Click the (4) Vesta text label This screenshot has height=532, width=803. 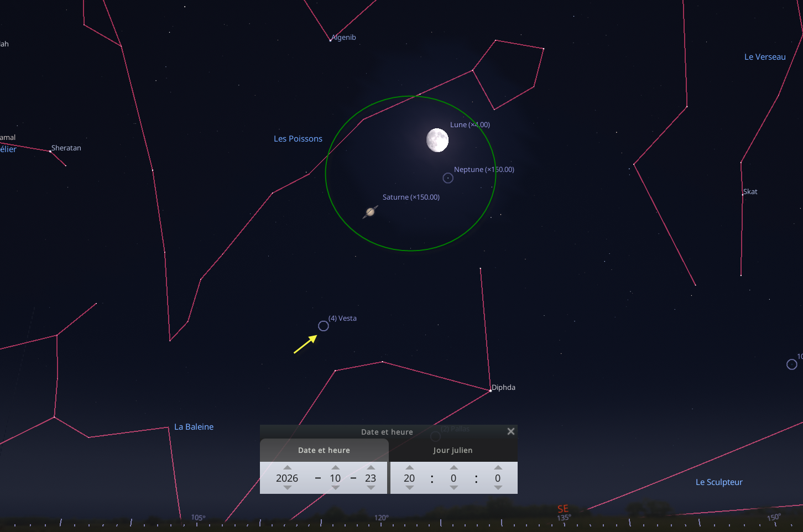(x=342, y=319)
